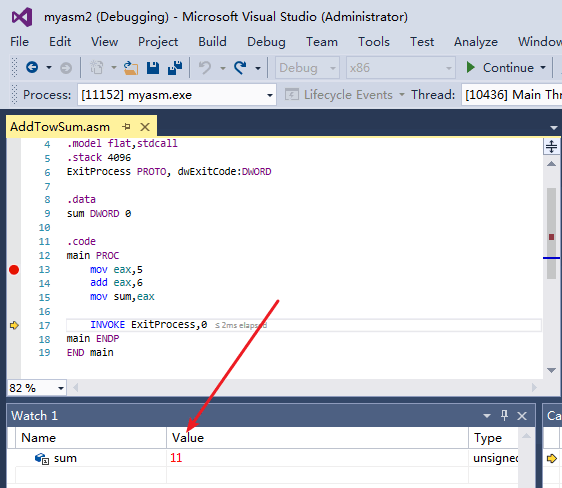Click the Redo arrow icon
This screenshot has width=562, height=488.
240,68
